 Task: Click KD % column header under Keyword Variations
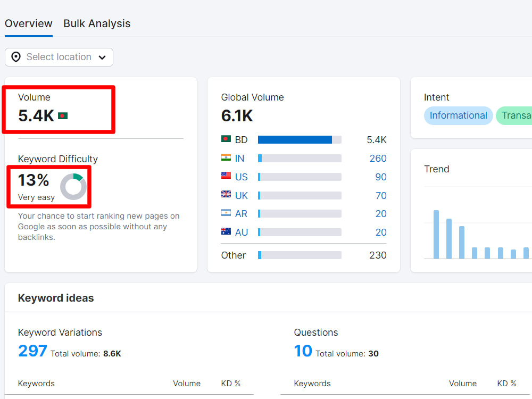pyautogui.click(x=231, y=384)
